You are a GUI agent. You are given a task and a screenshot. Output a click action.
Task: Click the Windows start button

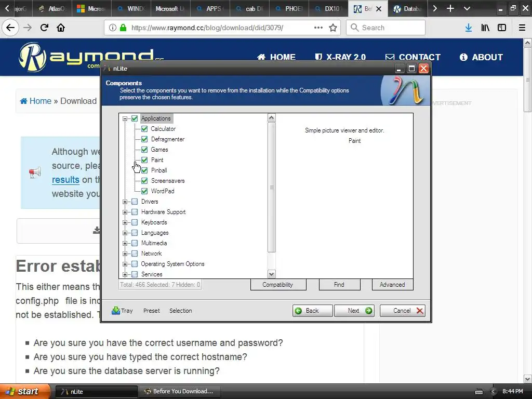[24, 392]
